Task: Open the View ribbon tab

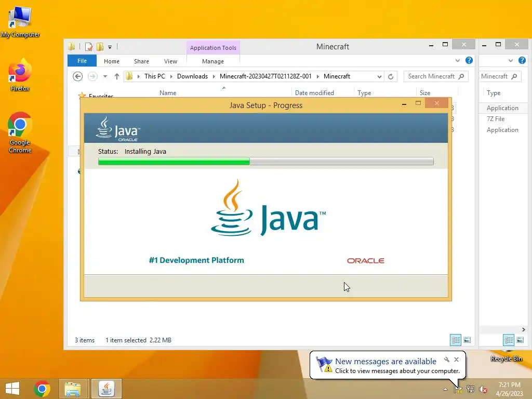Action: pyautogui.click(x=170, y=61)
